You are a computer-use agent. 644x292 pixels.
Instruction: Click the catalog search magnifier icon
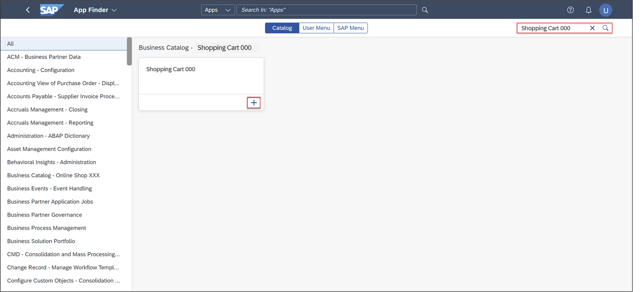pos(605,28)
